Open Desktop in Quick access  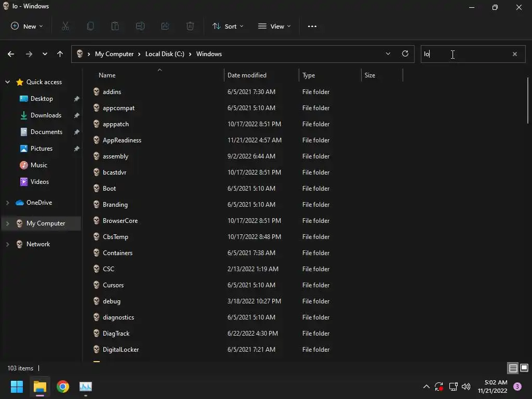[42, 98]
